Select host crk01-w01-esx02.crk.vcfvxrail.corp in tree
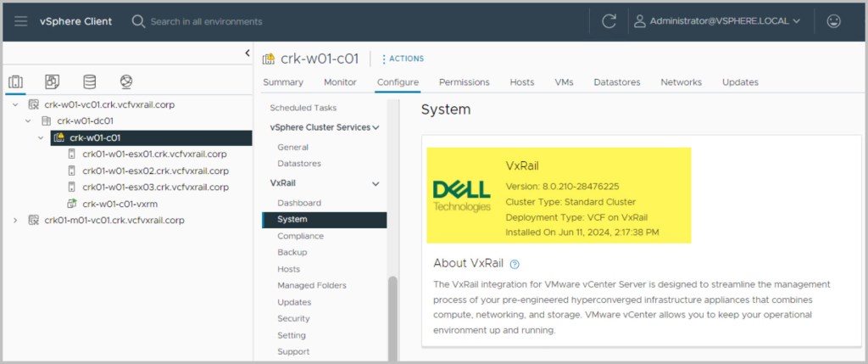The width and height of the screenshot is (868, 364). [154, 171]
